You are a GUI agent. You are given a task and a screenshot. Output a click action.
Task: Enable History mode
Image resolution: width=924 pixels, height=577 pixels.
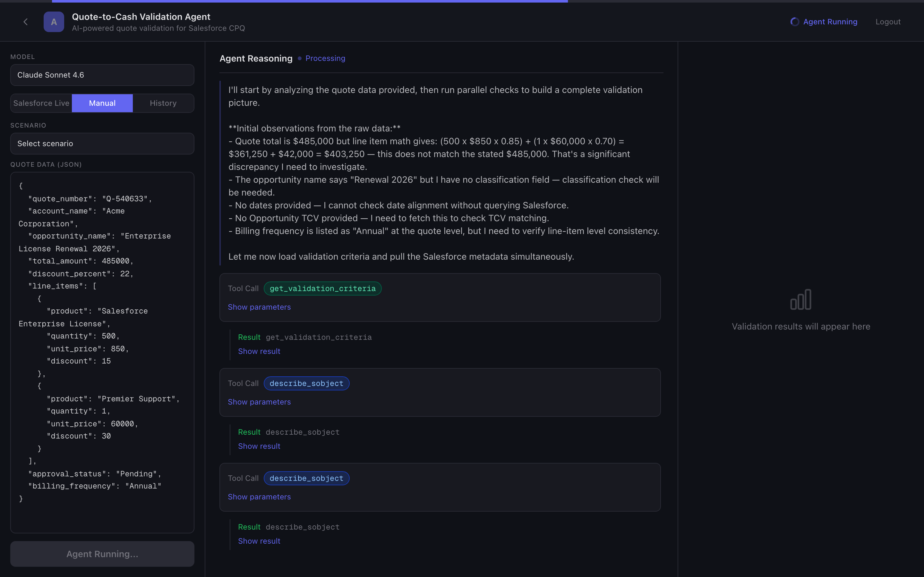pos(163,103)
